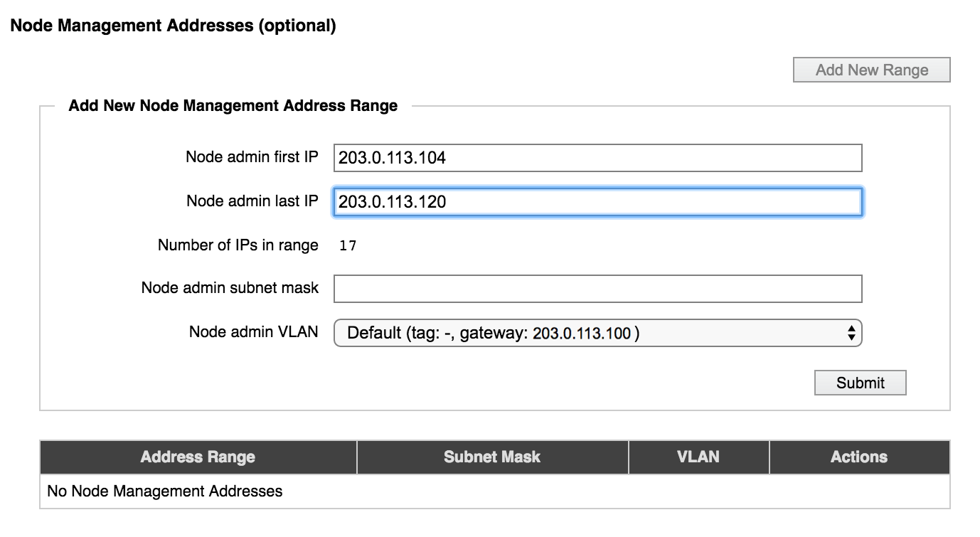Click the Node Management Addresses heading
This screenshot has height=537, width=980.
[173, 26]
